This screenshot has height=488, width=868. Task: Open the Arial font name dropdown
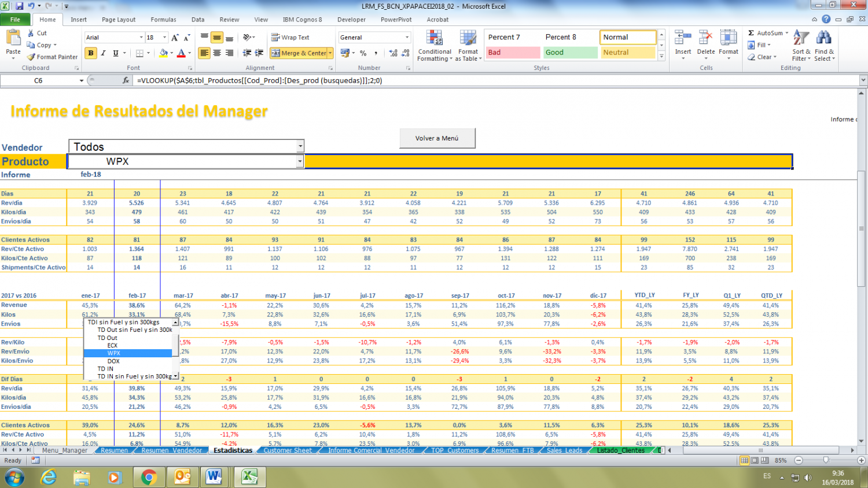[141, 38]
